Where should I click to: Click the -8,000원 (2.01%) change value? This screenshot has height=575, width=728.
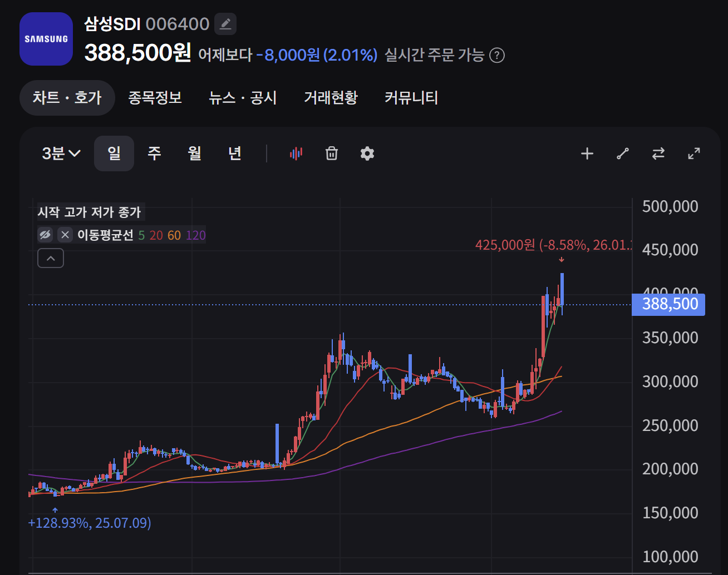(317, 55)
